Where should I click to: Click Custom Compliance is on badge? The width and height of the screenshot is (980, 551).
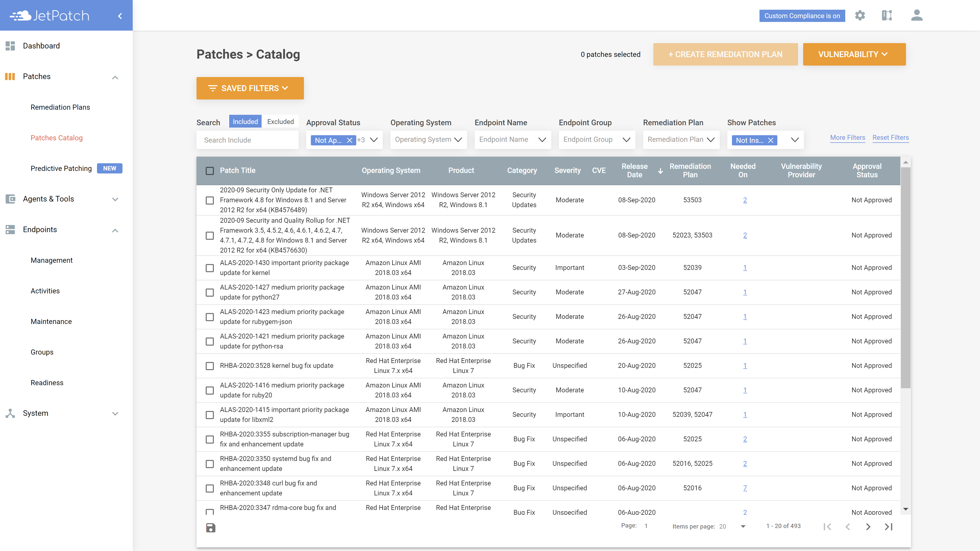pyautogui.click(x=802, y=16)
